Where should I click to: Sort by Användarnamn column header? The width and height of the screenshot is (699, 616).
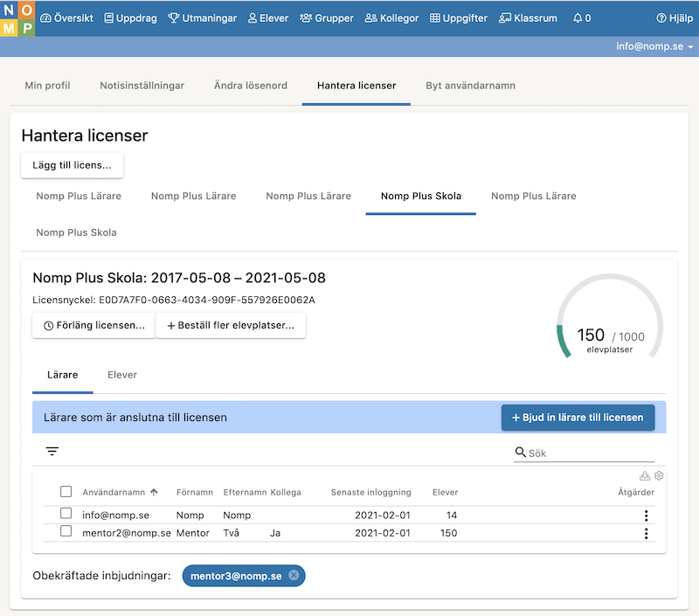[x=120, y=493]
